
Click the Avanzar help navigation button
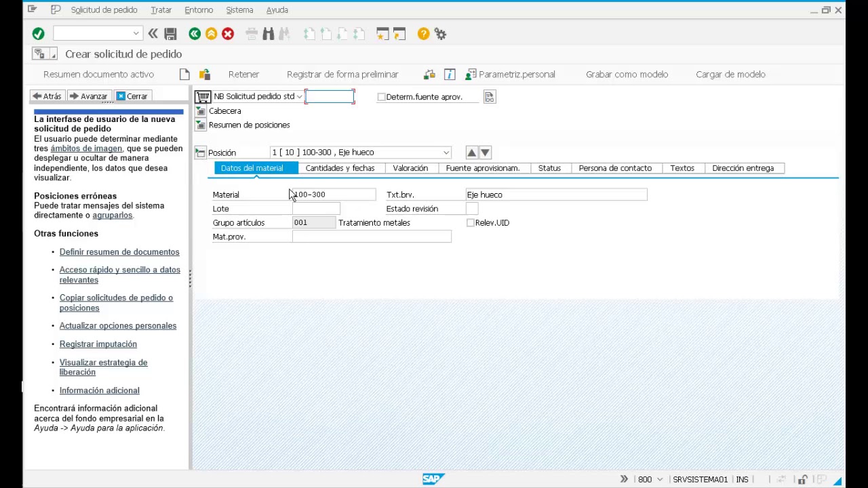click(89, 96)
